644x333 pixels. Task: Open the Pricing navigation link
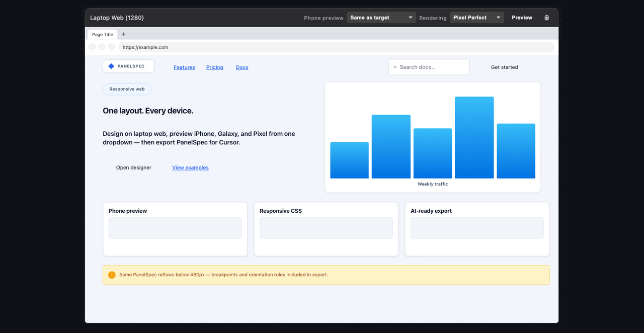pos(215,67)
